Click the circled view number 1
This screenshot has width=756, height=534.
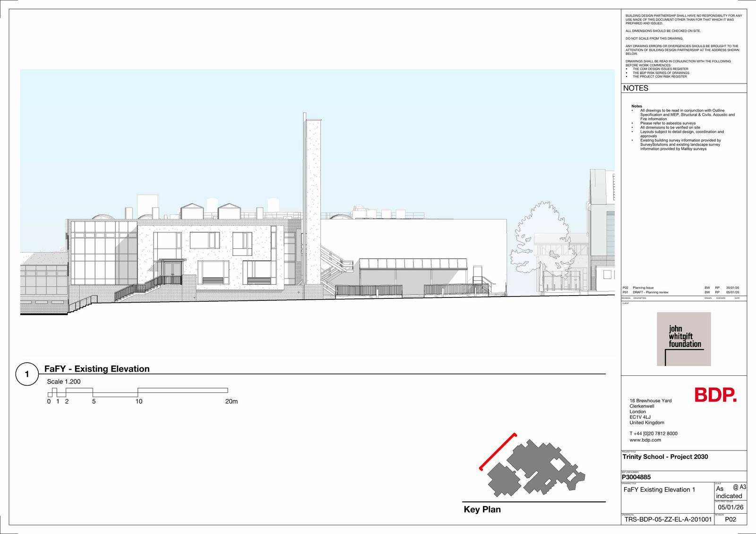point(27,374)
